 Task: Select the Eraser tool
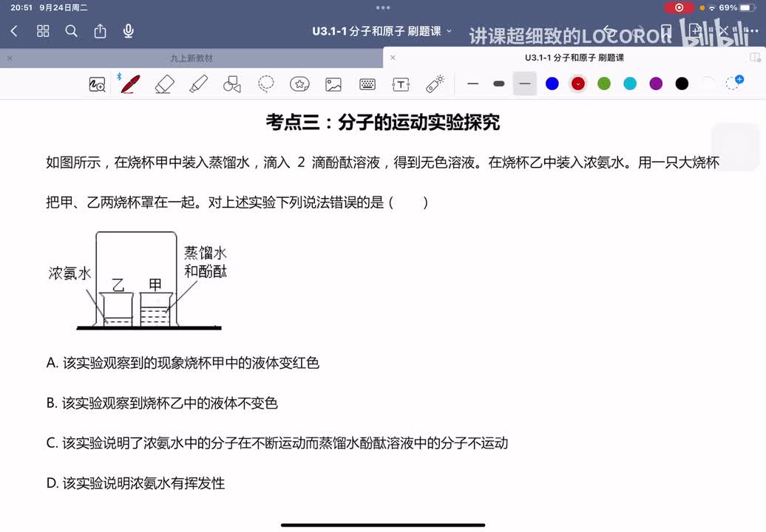[165, 84]
